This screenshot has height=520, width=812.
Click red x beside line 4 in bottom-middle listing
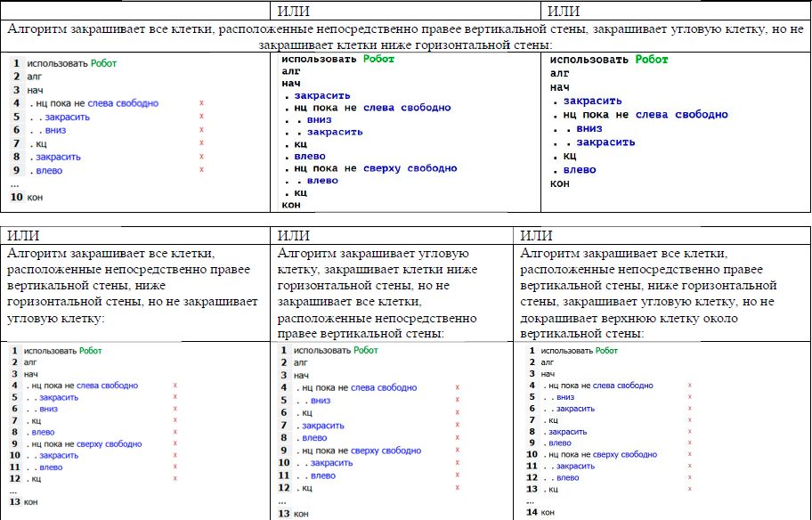coord(456,387)
